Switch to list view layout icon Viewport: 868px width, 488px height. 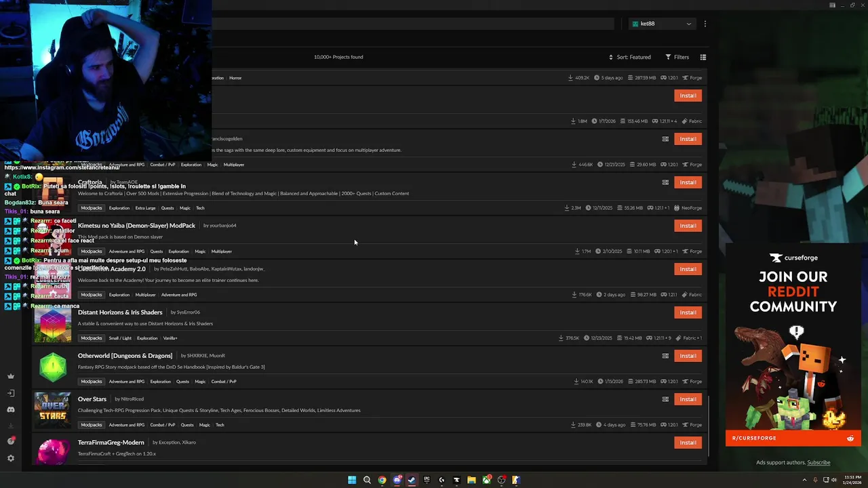(x=703, y=57)
